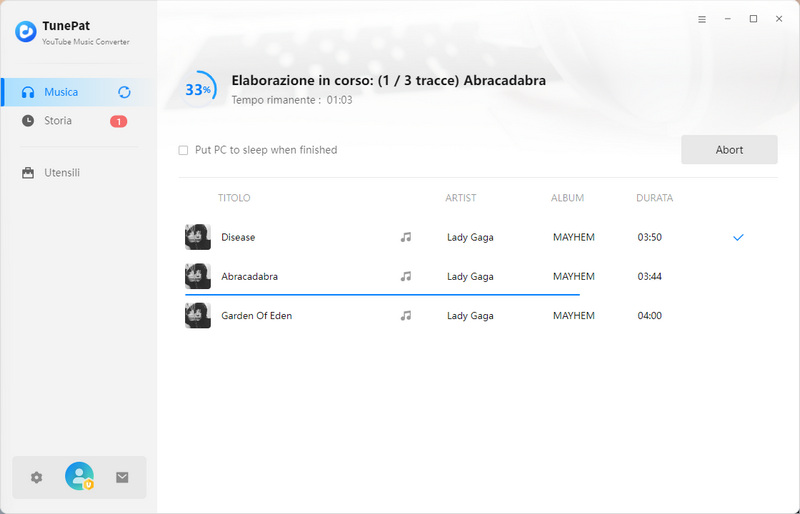Click the Abracadabra blue progress bar
The width and height of the screenshot is (800, 514).
click(382, 295)
